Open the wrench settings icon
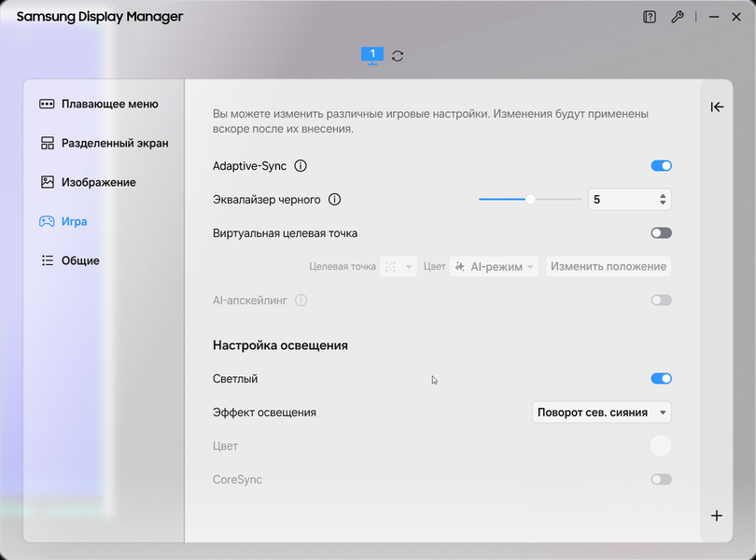Image resolution: width=756 pixels, height=560 pixels. tap(678, 17)
